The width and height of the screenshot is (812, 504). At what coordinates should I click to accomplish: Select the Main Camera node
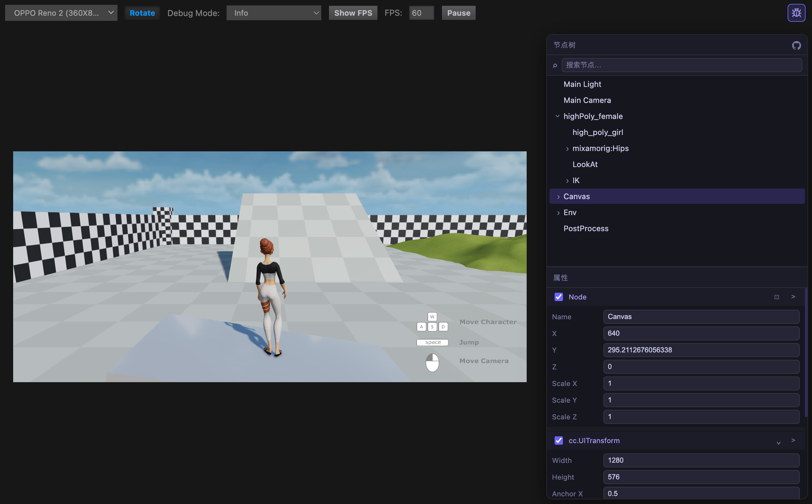coord(587,100)
